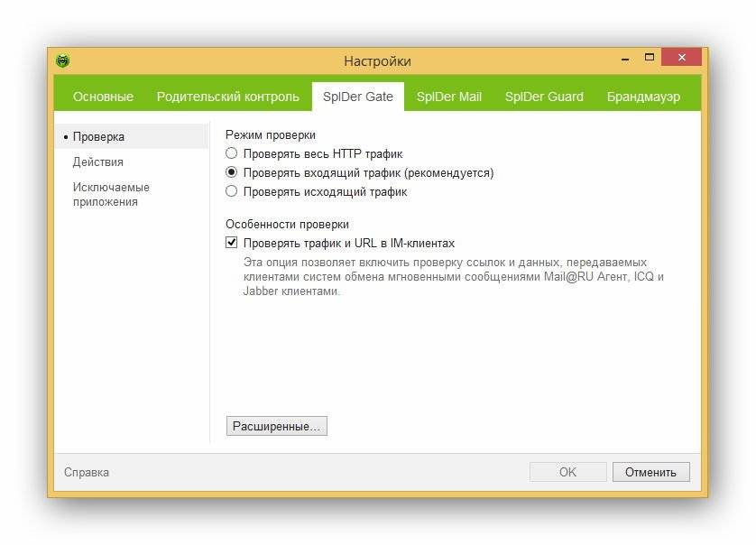This screenshot has width=756, height=545.
Task: Click the Отменить cancel button
Action: [x=650, y=472]
